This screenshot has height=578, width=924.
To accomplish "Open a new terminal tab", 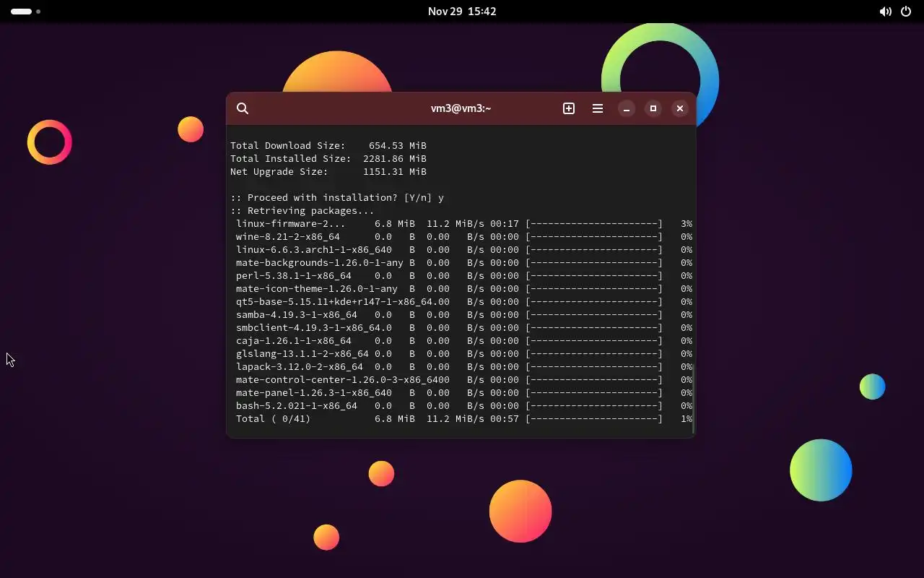I will click(x=569, y=108).
